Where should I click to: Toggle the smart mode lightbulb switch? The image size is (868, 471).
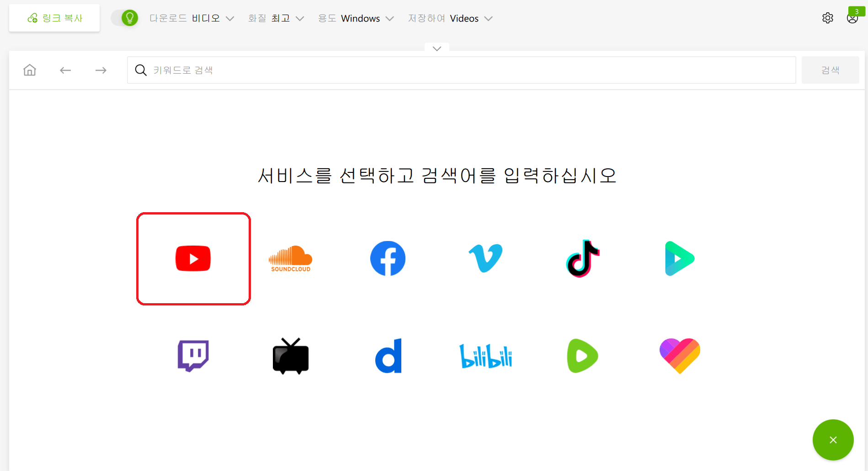coord(125,18)
